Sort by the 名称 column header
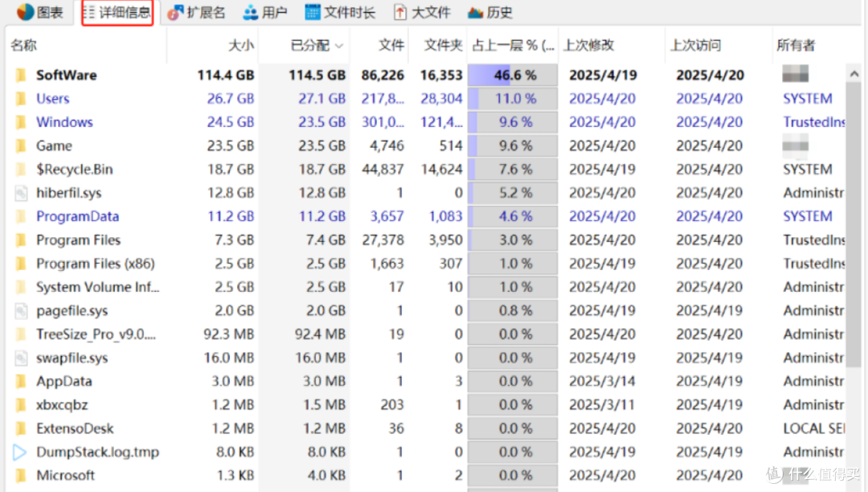868x492 pixels. pyautogui.click(x=24, y=45)
